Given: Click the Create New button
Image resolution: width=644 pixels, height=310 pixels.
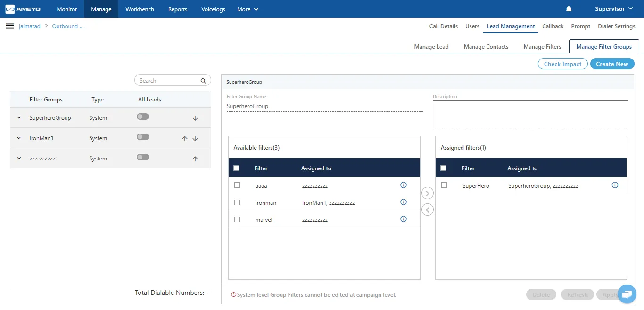Looking at the screenshot, I should 612,64.
